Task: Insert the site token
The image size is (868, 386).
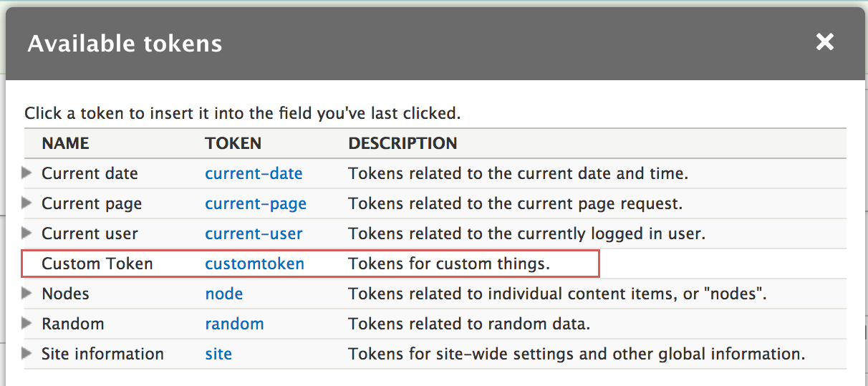Action: tap(218, 354)
